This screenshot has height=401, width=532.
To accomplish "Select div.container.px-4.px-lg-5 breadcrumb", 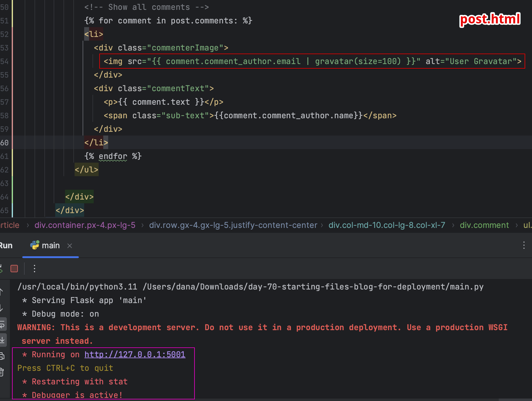I will (x=85, y=225).
